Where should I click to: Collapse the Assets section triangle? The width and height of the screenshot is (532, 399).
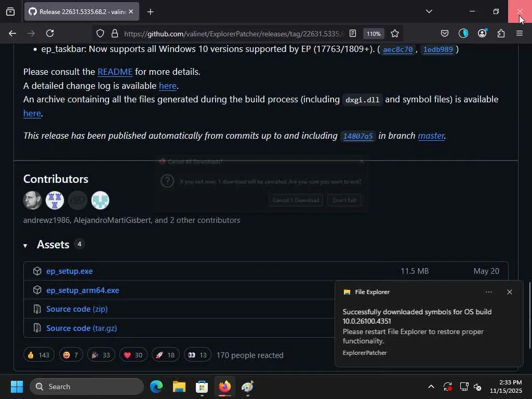25,245
